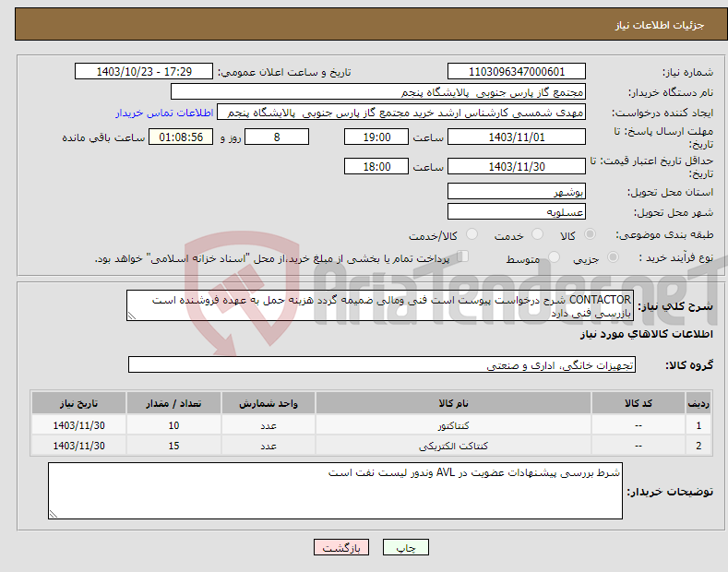Click label گروه کالا
The height and width of the screenshot is (572, 728).
tap(689, 365)
